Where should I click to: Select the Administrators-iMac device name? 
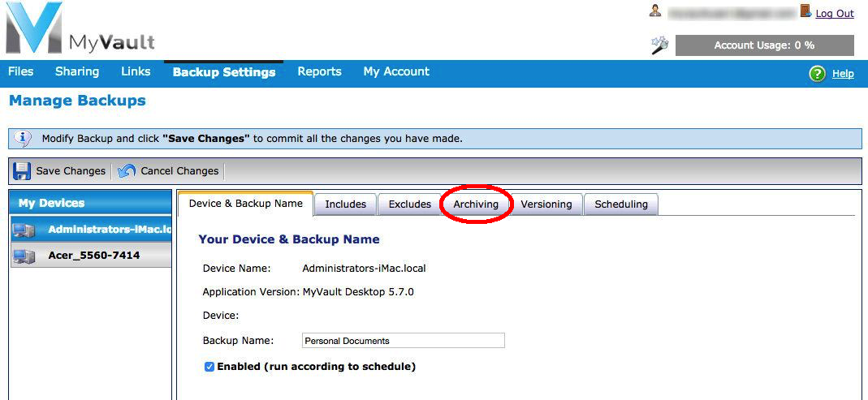click(x=110, y=229)
